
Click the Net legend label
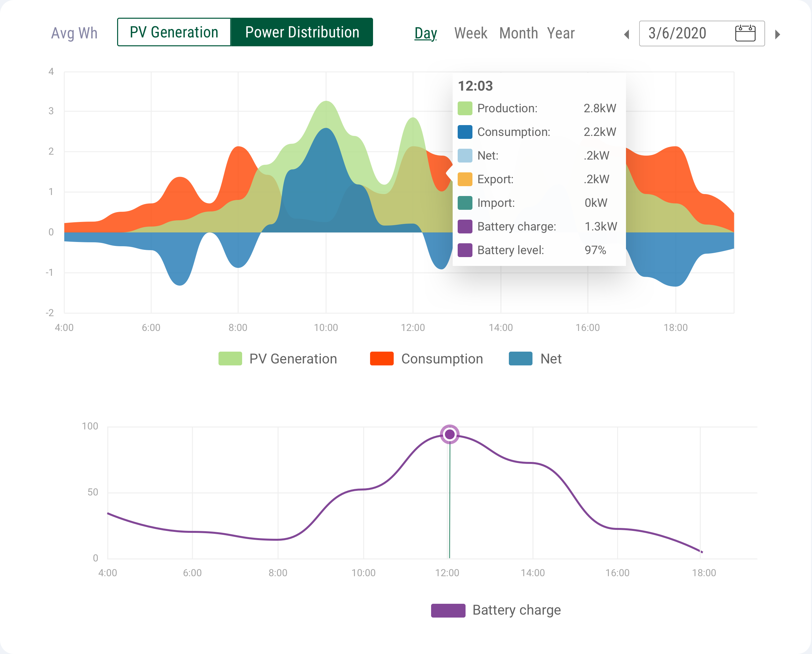(x=551, y=359)
